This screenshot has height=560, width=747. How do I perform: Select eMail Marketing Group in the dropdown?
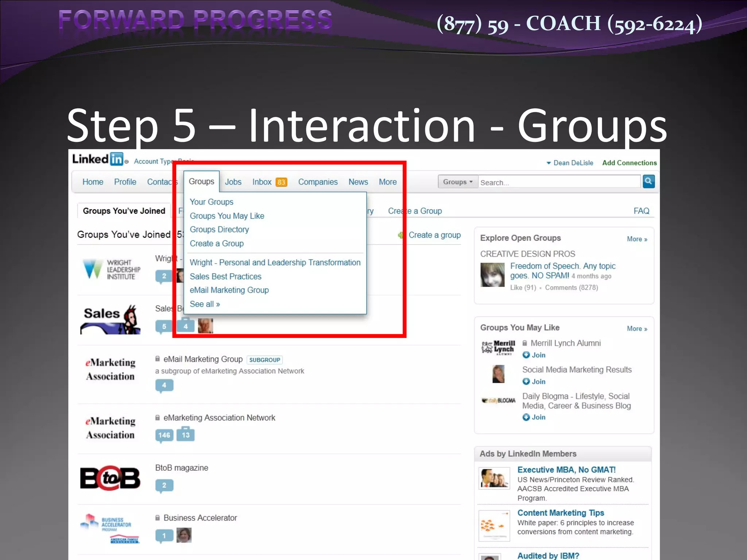(229, 290)
